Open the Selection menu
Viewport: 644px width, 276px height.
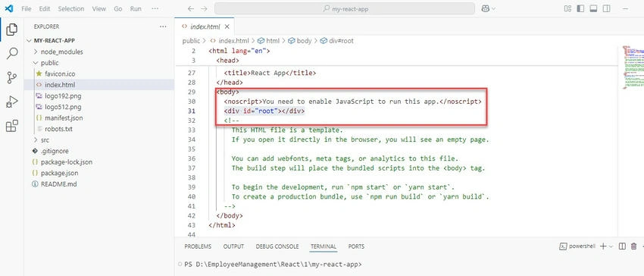point(71,8)
